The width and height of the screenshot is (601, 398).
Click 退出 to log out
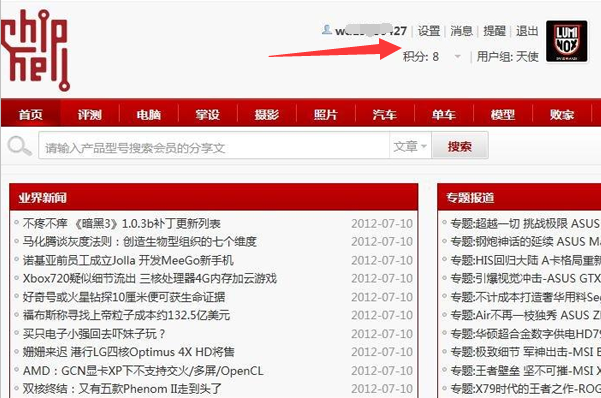click(x=527, y=31)
